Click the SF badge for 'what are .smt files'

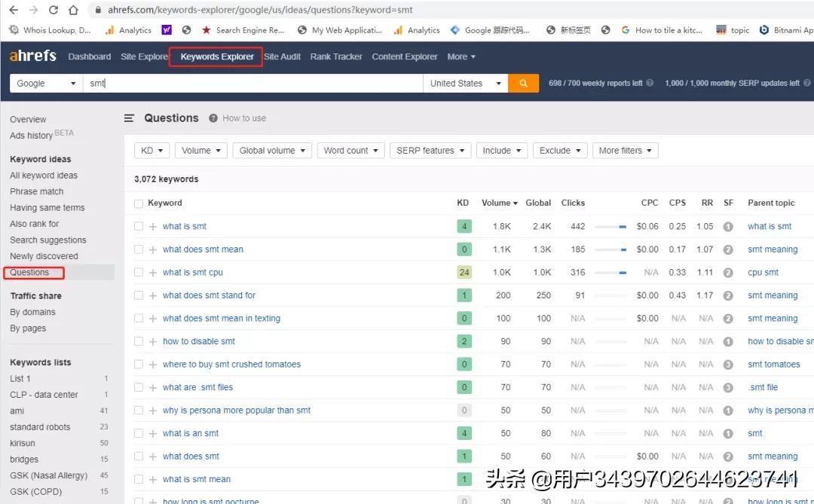(x=728, y=388)
